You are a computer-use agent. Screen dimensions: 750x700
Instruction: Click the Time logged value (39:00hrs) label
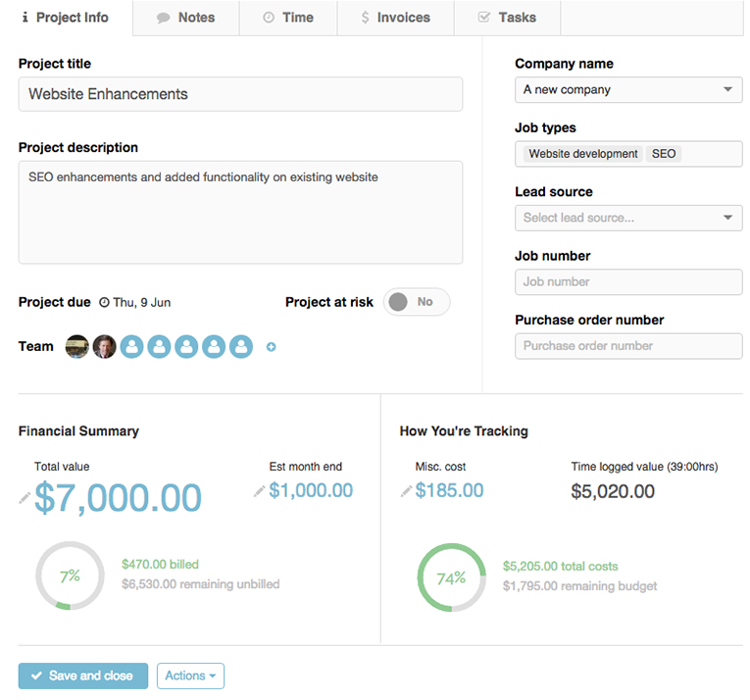(644, 467)
